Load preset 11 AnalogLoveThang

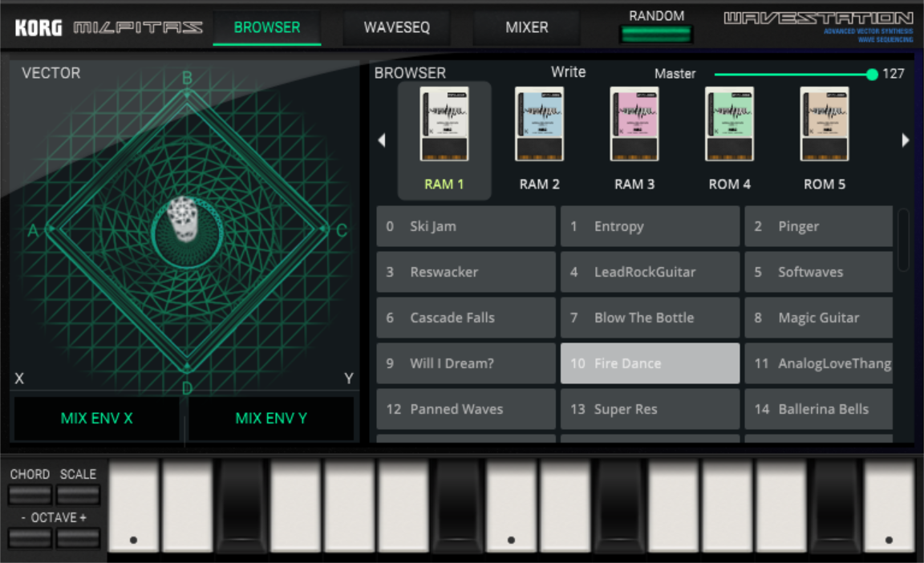pyautogui.click(x=818, y=363)
